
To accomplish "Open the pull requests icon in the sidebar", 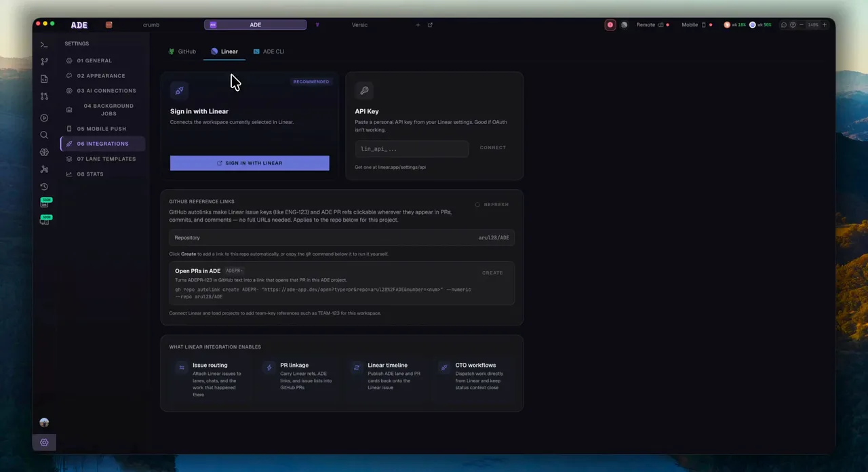I will pos(44,96).
